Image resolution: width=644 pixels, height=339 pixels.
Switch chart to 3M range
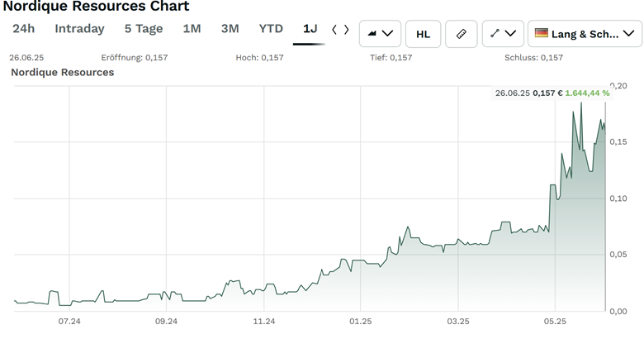coord(230,29)
